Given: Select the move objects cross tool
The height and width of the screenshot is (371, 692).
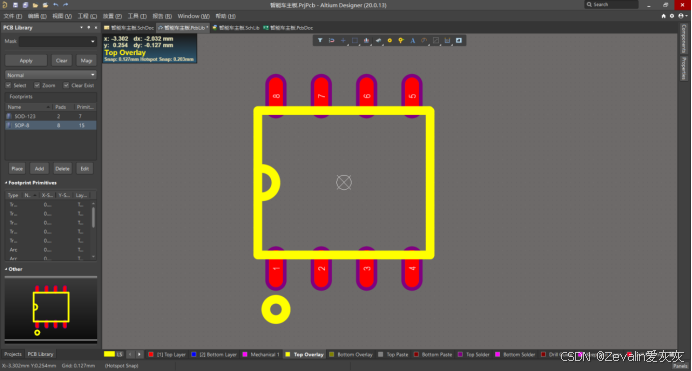Looking at the screenshot, I should click(x=343, y=40).
